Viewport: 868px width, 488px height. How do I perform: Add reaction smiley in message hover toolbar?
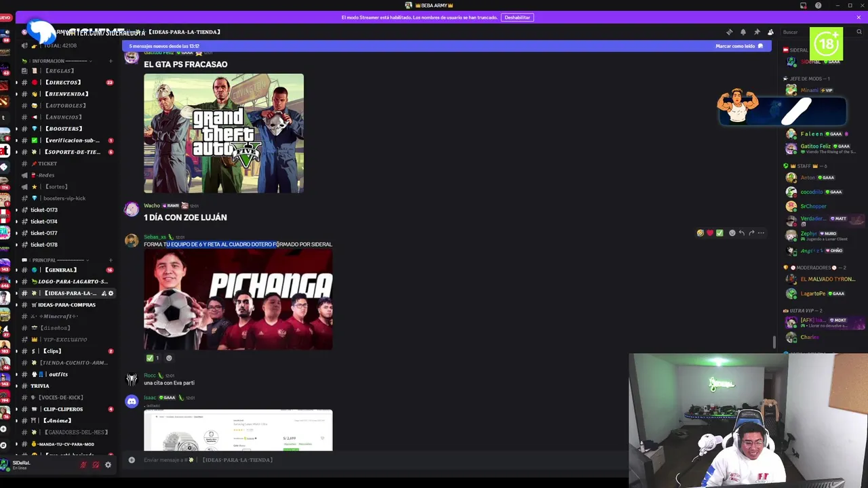(732, 233)
